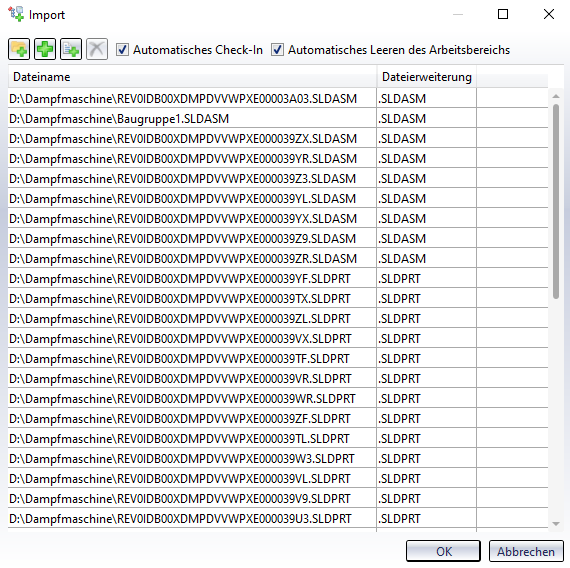
Task: Click the add document file icon
Action: click(71, 49)
